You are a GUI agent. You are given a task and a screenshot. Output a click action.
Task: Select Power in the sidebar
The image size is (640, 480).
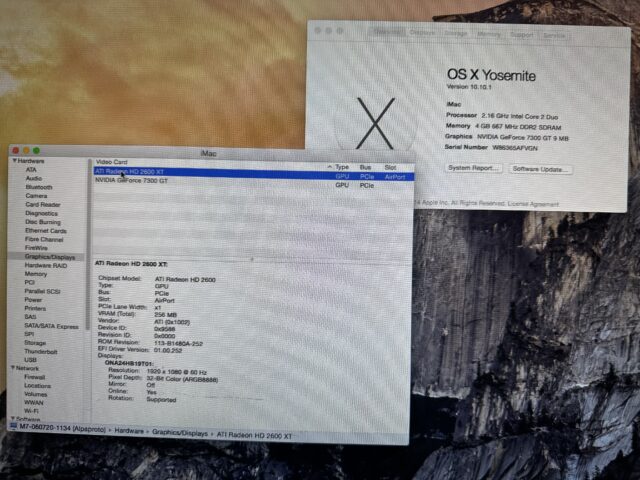coord(33,300)
